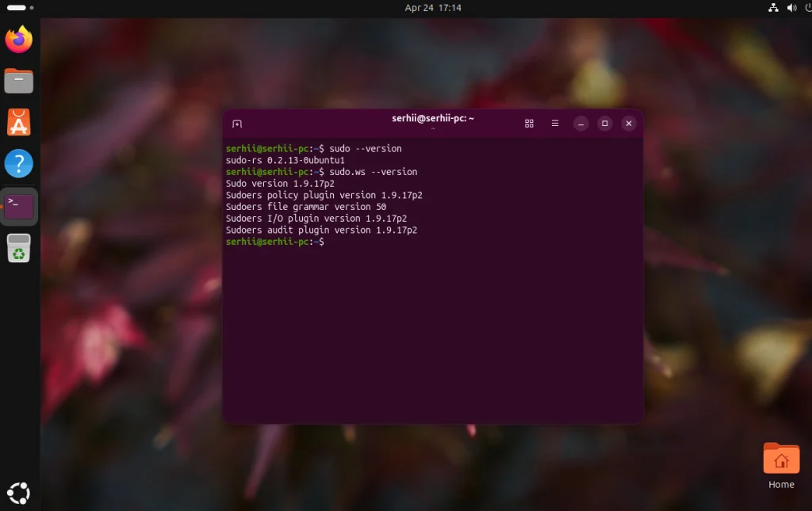Click the 'sudo --version' command text
812x511 pixels.
pyautogui.click(x=365, y=148)
